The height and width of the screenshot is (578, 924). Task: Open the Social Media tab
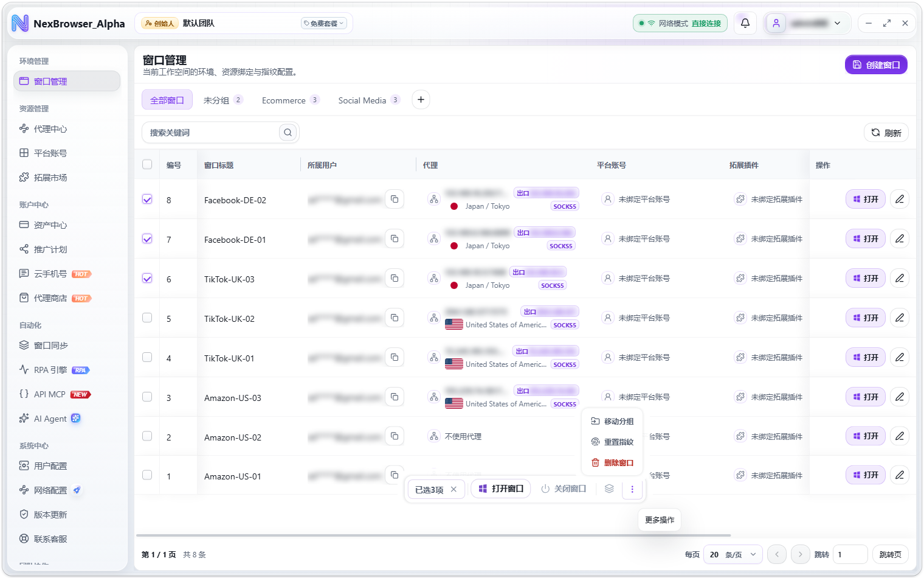(x=368, y=100)
